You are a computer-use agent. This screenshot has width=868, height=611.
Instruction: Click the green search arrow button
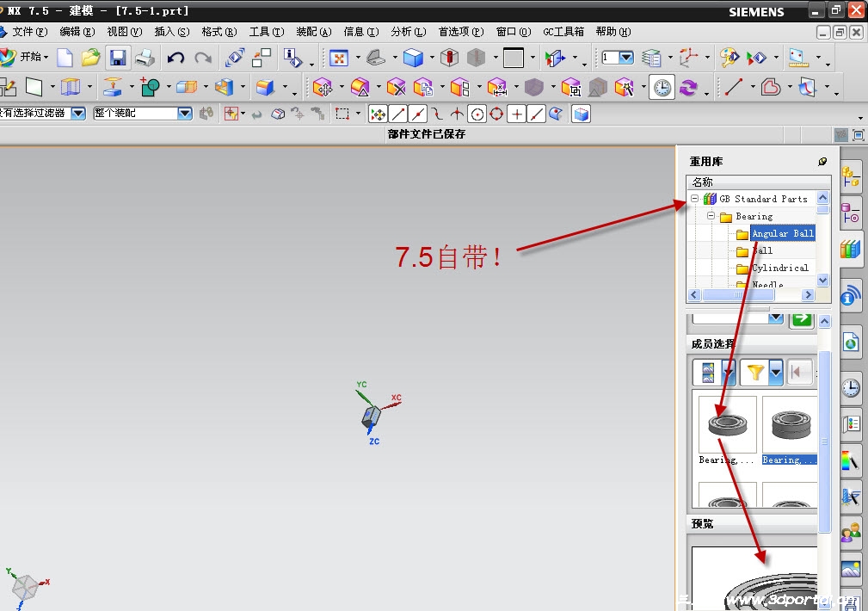(802, 319)
